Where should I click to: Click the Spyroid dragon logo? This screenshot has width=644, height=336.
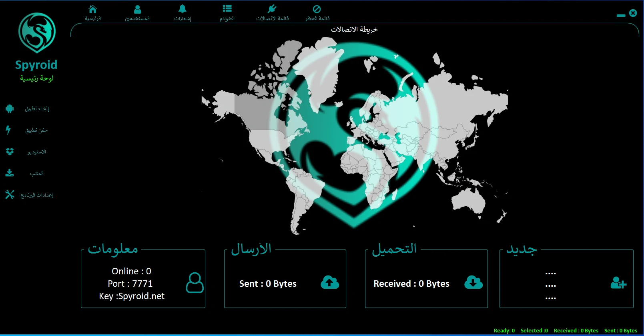[37, 33]
